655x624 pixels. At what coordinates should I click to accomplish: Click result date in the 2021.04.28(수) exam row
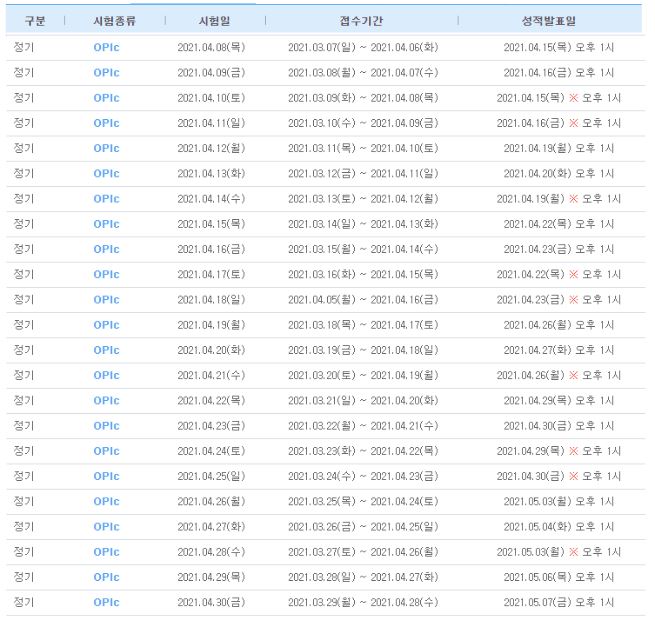559,552
